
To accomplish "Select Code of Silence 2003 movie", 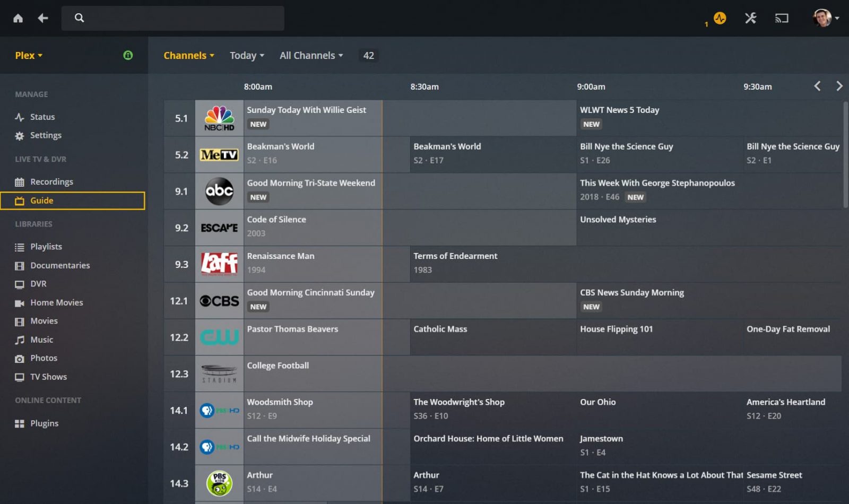I will pyautogui.click(x=410, y=228).
